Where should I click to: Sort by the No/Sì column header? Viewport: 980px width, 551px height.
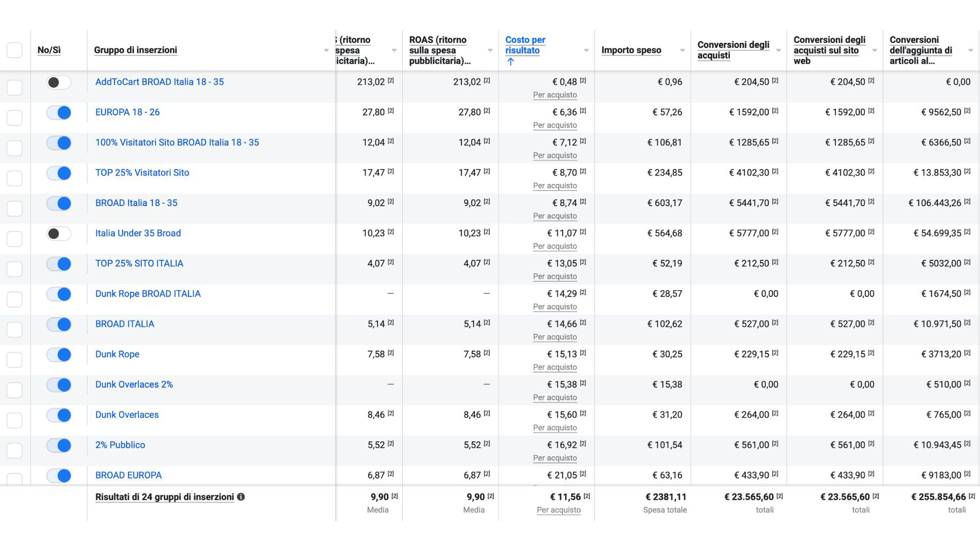49,50
